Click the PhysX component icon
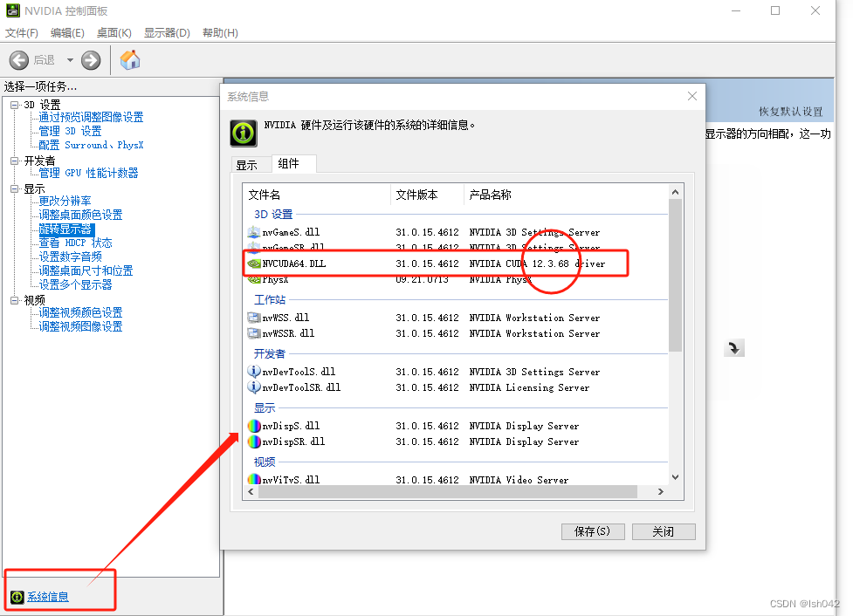853x616 pixels. click(253, 279)
